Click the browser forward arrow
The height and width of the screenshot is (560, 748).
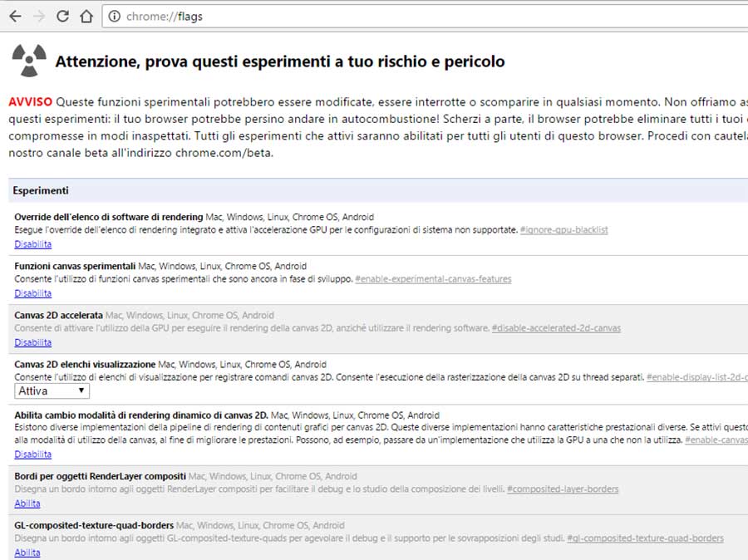tap(39, 17)
